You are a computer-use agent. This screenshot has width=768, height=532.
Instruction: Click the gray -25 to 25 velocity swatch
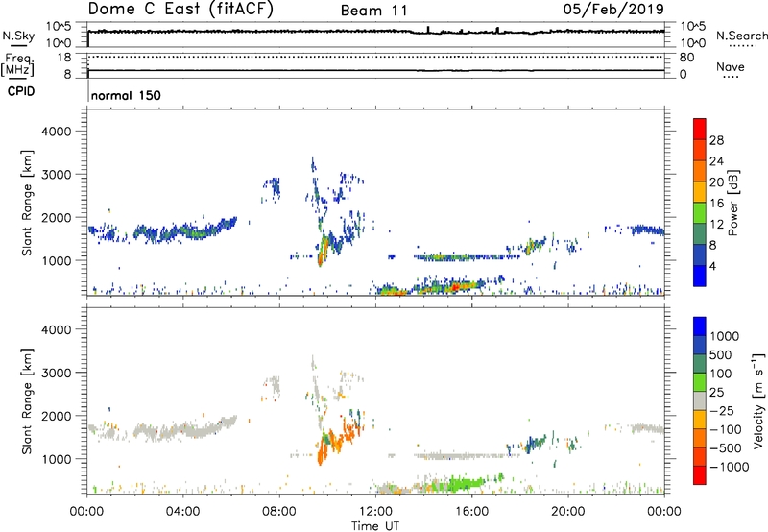(700, 400)
